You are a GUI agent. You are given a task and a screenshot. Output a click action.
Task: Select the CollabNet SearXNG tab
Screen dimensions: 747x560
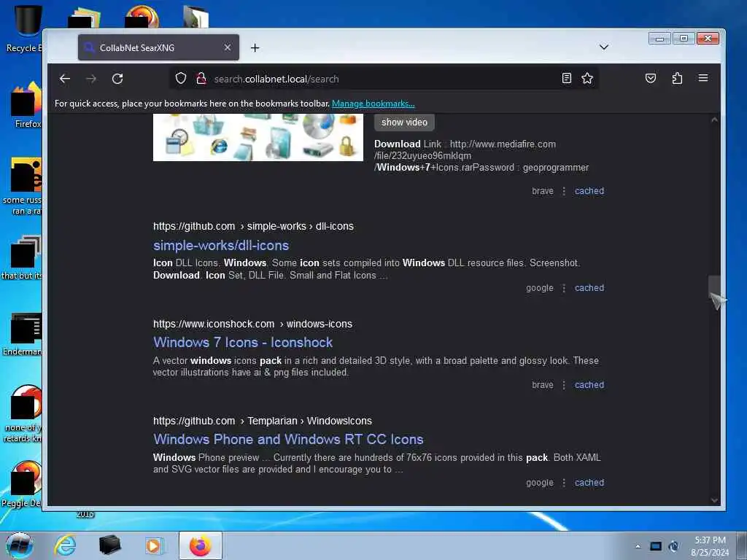[158, 47]
